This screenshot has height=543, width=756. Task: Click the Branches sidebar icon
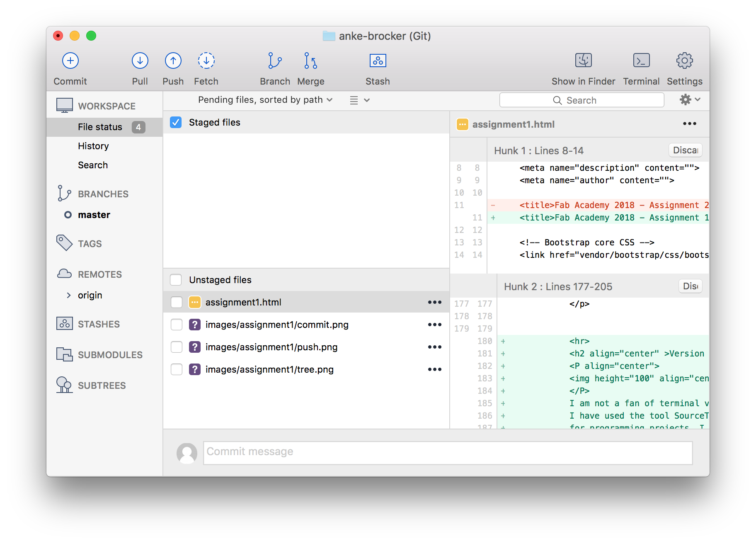coord(64,194)
